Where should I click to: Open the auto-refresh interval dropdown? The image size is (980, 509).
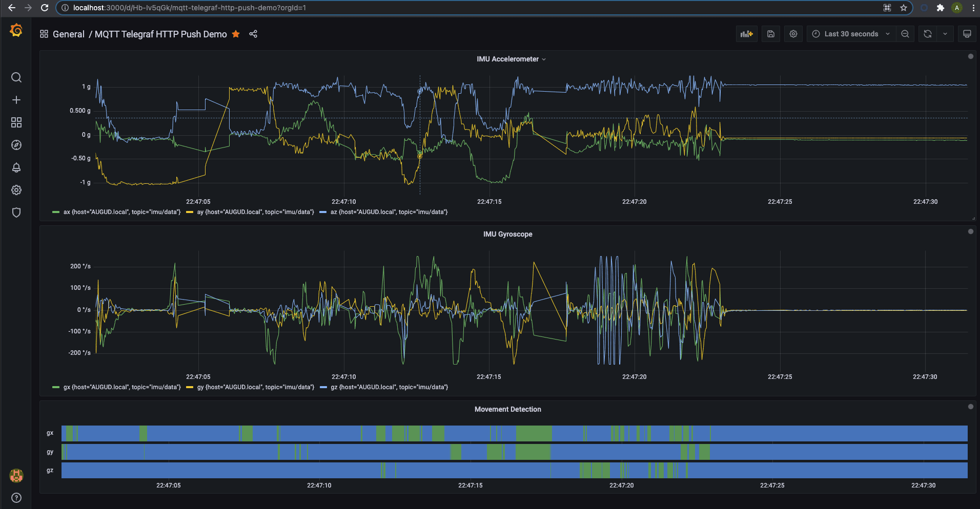tap(945, 33)
